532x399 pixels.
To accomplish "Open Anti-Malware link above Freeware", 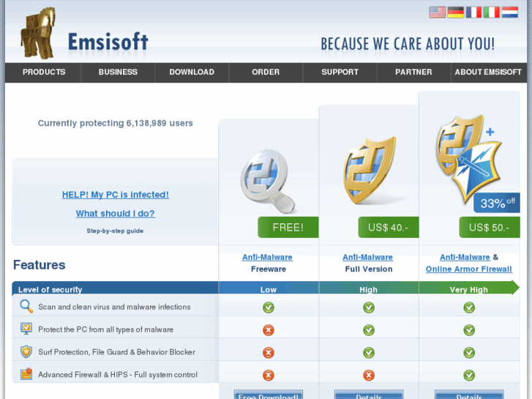I will pos(267,257).
